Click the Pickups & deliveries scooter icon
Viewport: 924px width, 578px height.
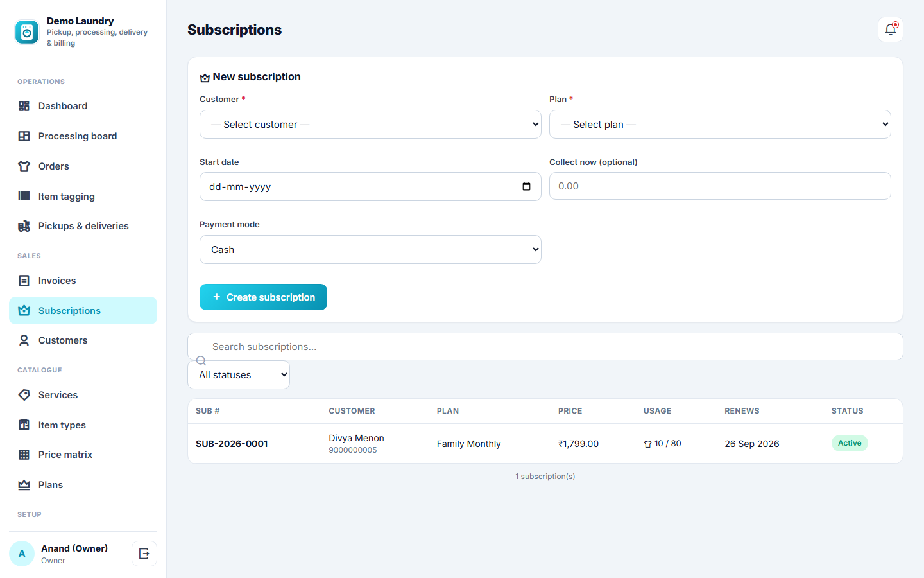[x=24, y=226]
